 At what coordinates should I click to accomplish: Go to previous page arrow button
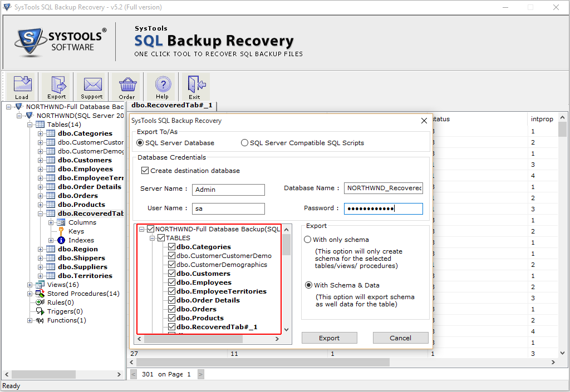pos(134,374)
